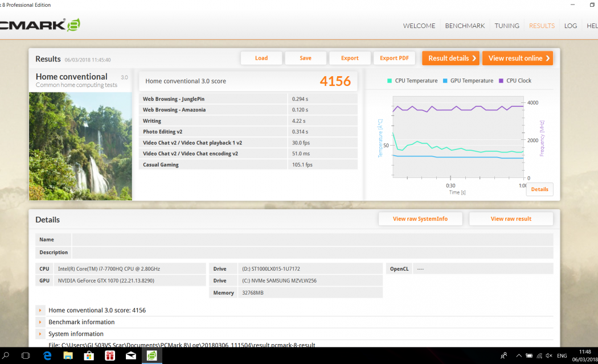Viewport: 598px width, 364px height.
Task: Click the OpenCL value field
Action: click(483, 269)
